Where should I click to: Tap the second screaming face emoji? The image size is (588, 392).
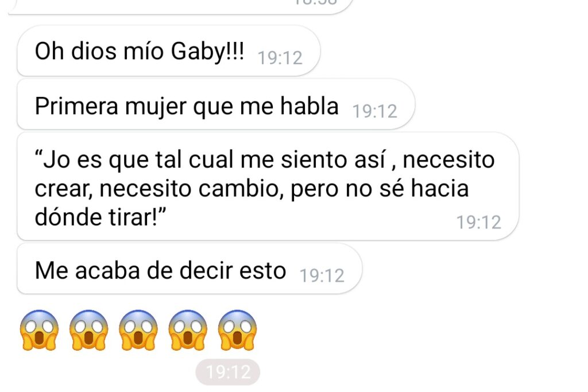point(89,330)
